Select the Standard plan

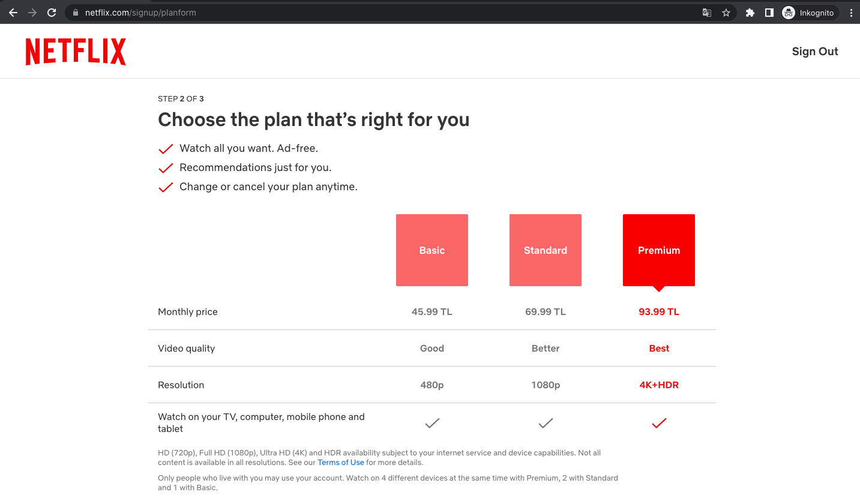546,250
